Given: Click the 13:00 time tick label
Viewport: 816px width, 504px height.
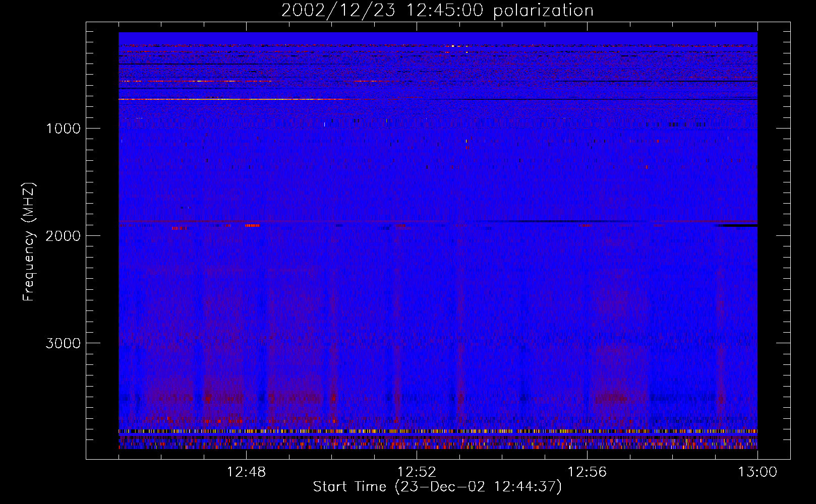Looking at the screenshot, I should [757, 472].
